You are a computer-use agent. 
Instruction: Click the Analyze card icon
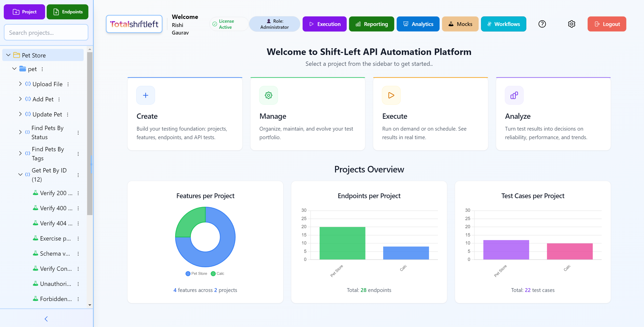point(514,95)
